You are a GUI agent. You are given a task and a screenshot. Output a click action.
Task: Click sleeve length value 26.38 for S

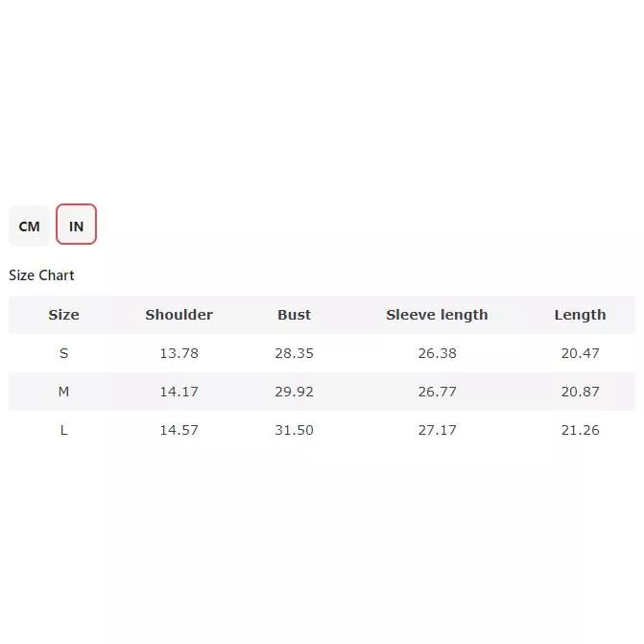(437, 353)
